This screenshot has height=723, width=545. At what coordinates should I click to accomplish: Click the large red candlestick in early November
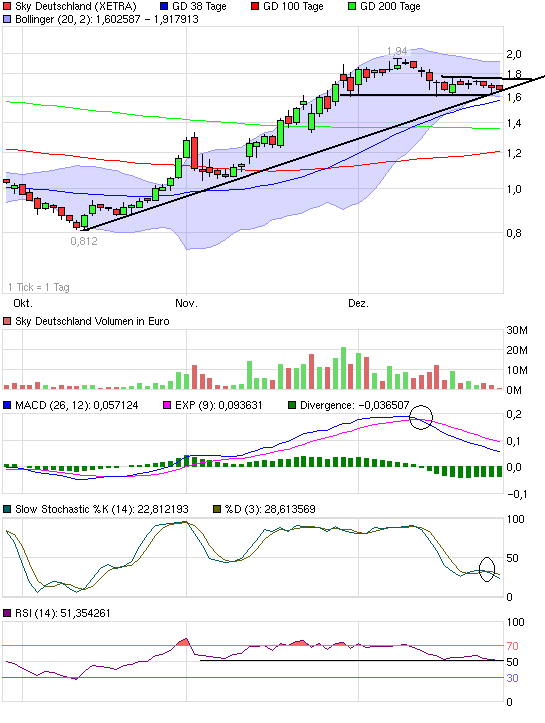point(194,153)
